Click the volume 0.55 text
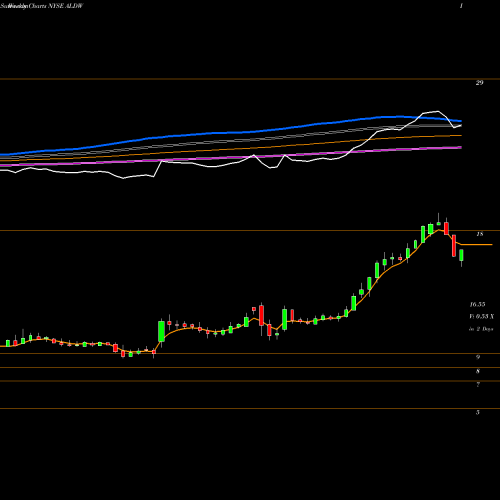500x500 pixels. (x=482, y=316)
